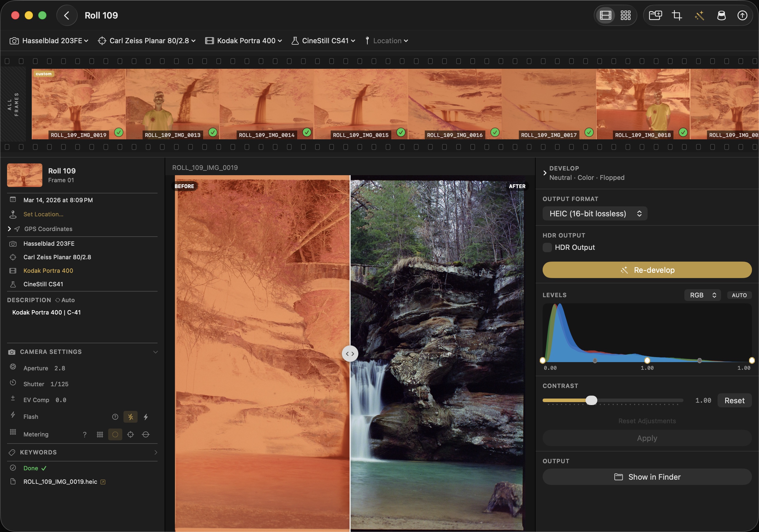Select the filmstrip view icon
Image resolution: width=759 pixels, height=532 pixels.
click(605, 15)
